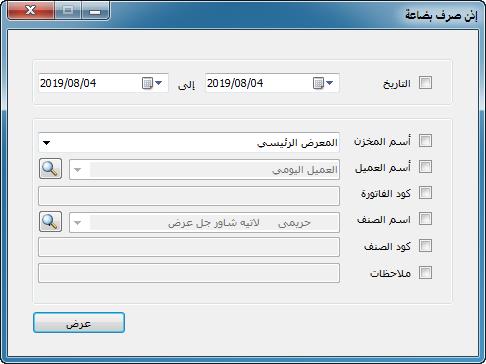
Task: Open the العميل اليومى customer dropdown arrow
Action: (78, 170)
